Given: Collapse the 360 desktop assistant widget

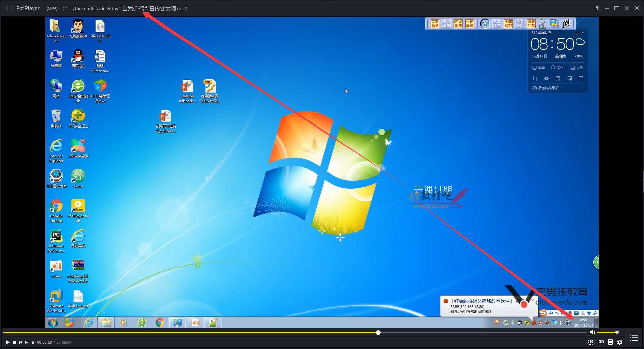Looking at the screenshot, I should coord(583,33).
